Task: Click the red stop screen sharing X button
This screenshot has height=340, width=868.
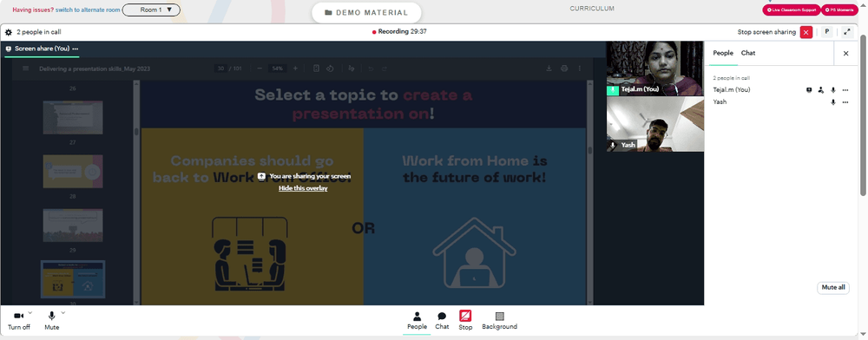Action: (806, 32)
